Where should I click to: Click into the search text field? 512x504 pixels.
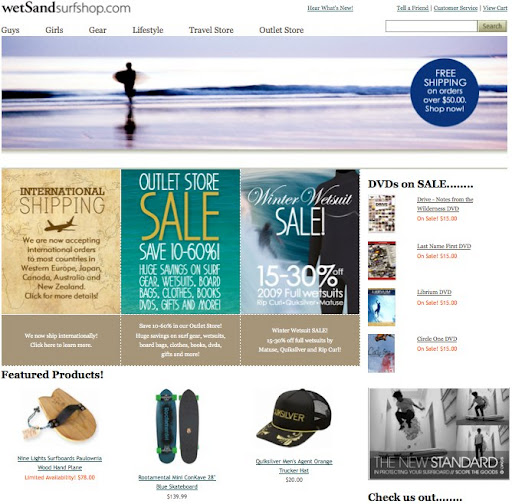pyautogui.click(x=431, y=26)
